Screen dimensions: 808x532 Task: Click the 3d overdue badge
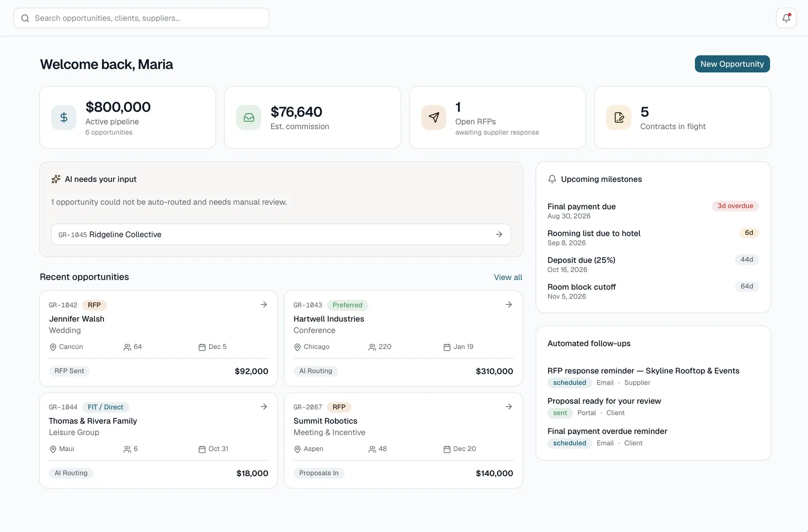click(735, 206)
